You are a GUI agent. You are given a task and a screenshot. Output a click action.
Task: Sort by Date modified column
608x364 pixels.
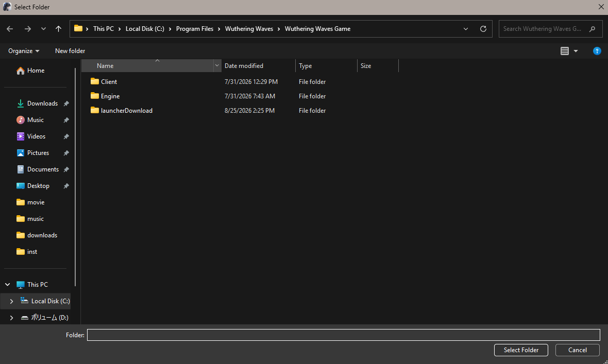click(258, 65)
